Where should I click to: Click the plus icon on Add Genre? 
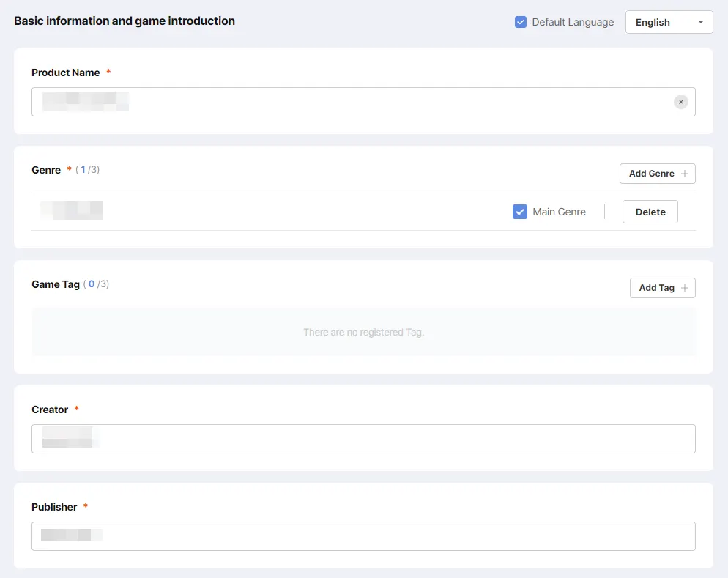685,174
